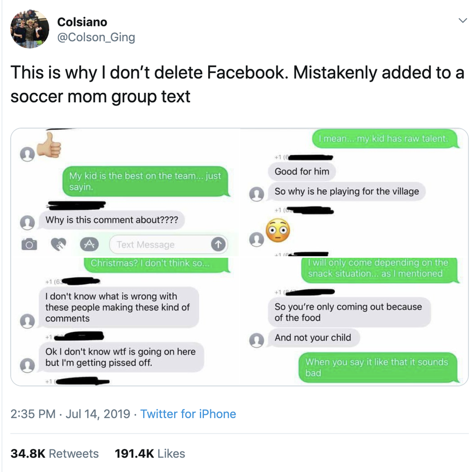Select the Digital Touch heart icon
Screen dimensions: 476x472
pos(58,245)
